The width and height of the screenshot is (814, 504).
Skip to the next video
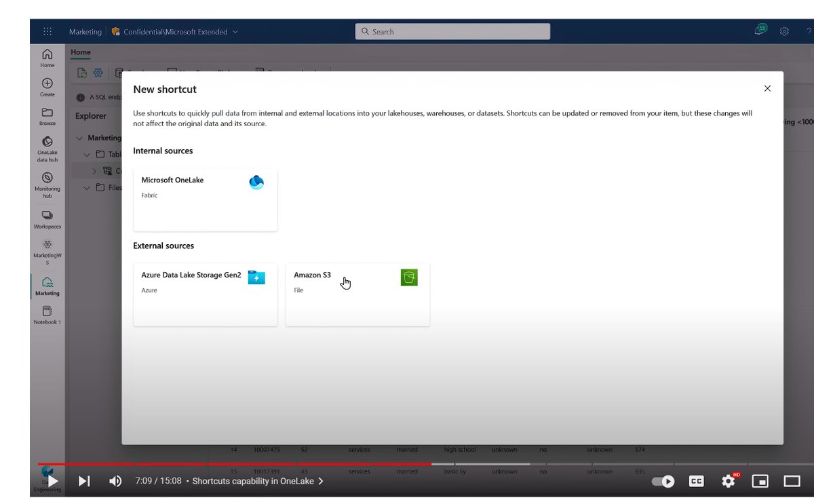(84, 481)
